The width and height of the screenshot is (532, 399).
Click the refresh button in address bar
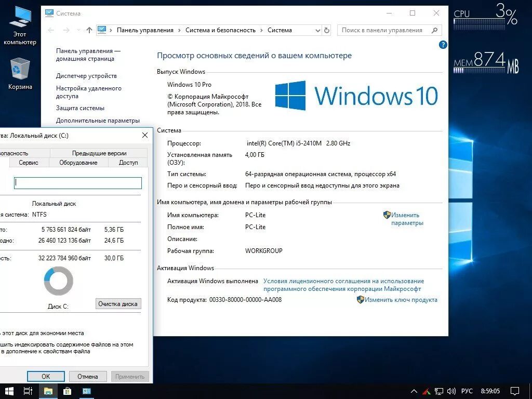327,30
